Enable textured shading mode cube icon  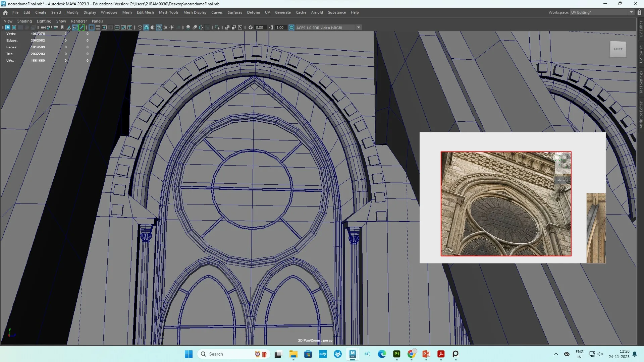(x=159, y=27)
